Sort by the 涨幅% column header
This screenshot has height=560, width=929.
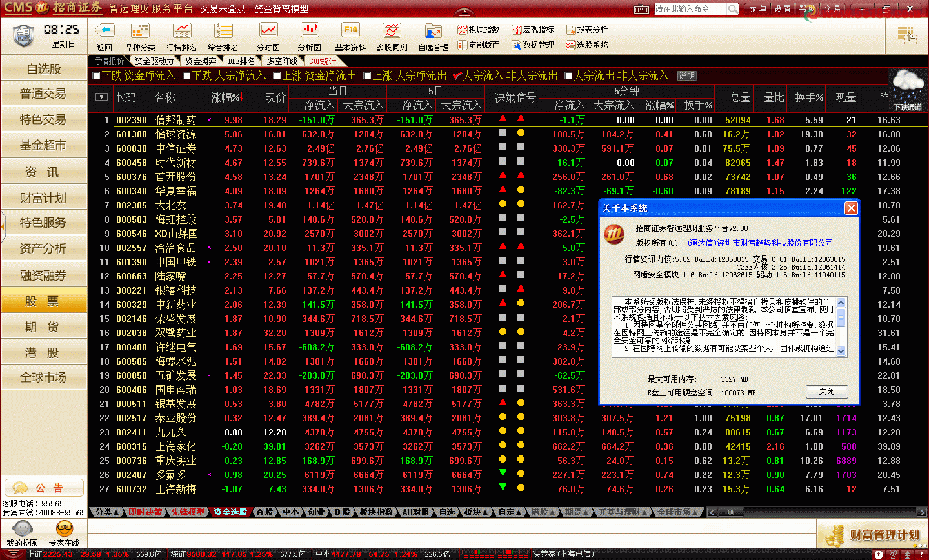coord(226,97)
